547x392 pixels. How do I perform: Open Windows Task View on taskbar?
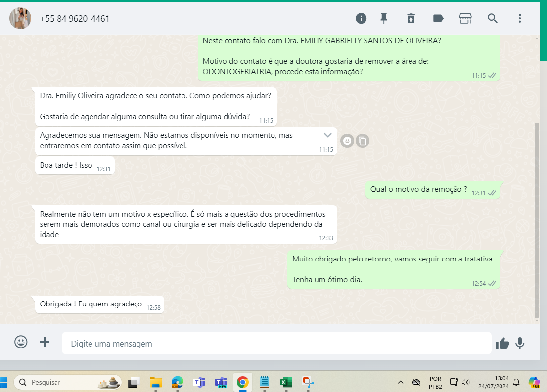tap(133, 382)
